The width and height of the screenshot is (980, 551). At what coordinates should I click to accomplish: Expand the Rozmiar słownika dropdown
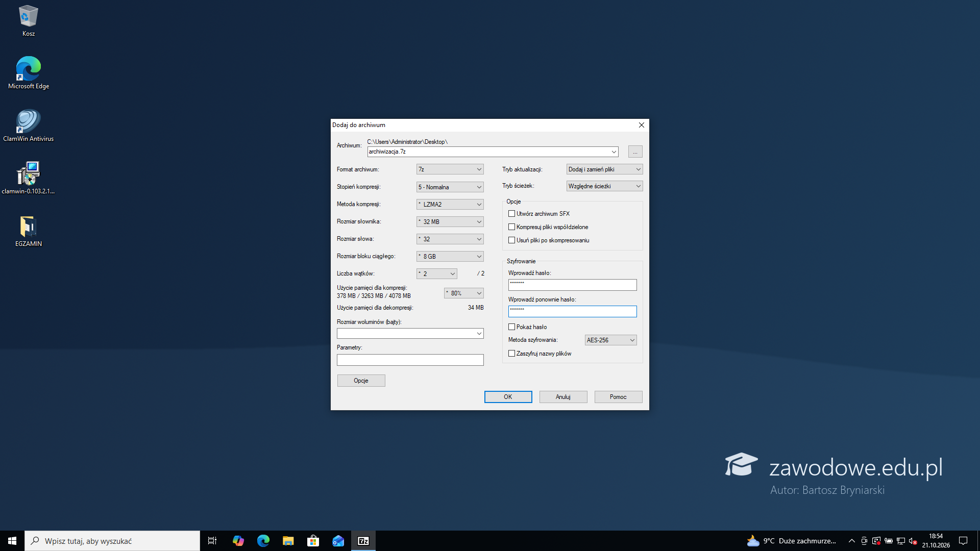click(450, 222)
